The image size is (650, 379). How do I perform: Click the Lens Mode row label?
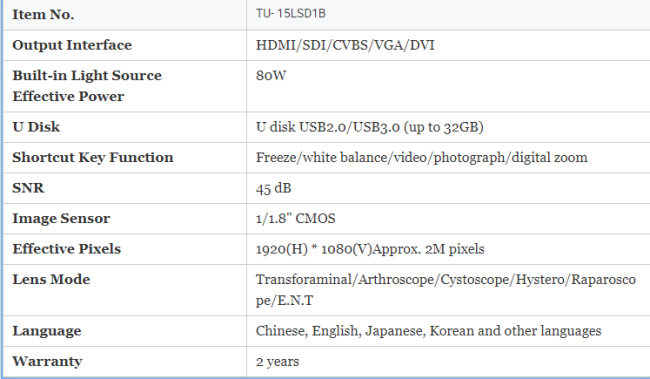point(51,279)
